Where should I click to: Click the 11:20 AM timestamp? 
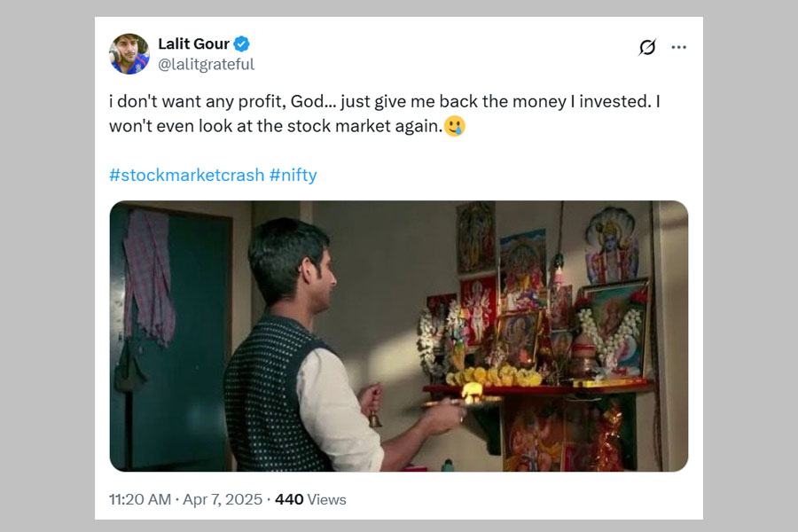click(x=140, y=500)
